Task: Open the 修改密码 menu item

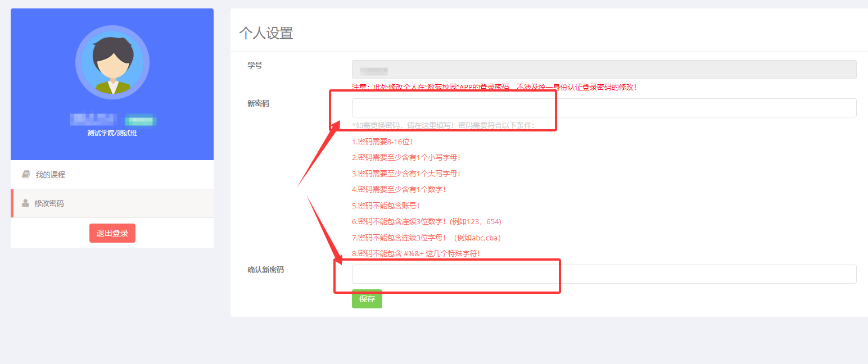Action: pos(112,203)
